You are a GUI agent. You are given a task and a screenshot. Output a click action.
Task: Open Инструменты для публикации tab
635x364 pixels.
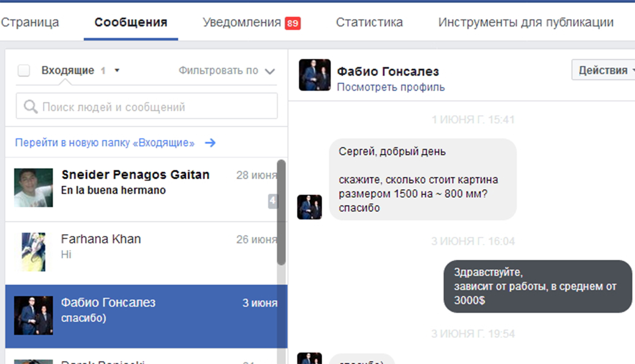coord(526,22)
